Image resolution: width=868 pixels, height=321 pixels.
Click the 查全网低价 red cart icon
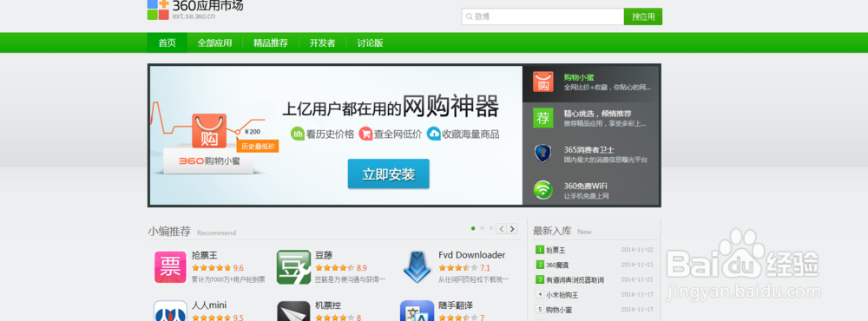(x=365, y=134)
